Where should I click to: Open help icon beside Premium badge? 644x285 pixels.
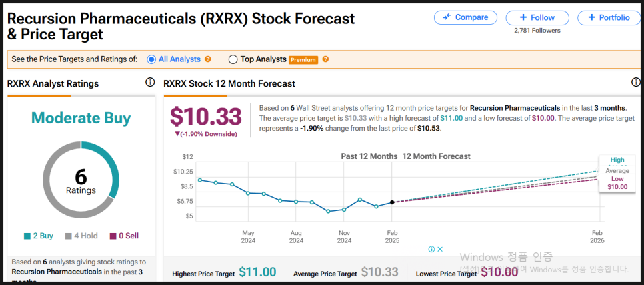tap(325, 59)
